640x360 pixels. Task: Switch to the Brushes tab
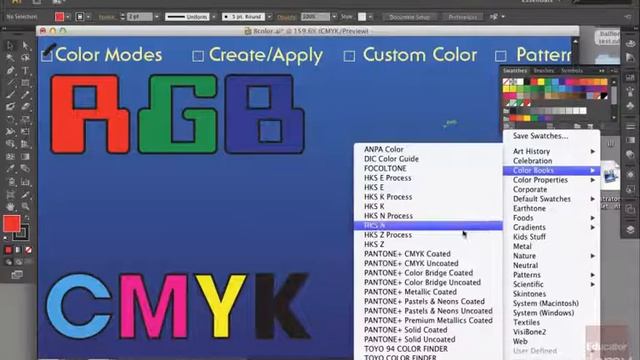[544, 71]
